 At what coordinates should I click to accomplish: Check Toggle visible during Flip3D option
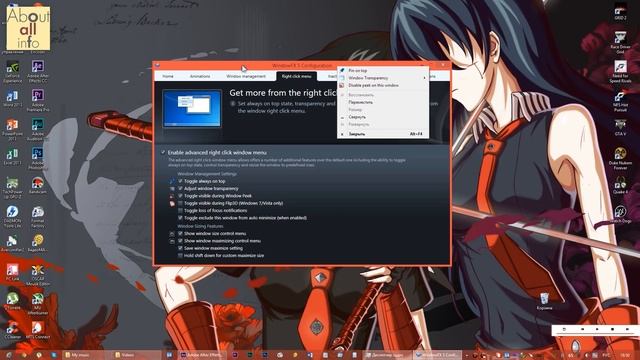click(x=180, y=203)
